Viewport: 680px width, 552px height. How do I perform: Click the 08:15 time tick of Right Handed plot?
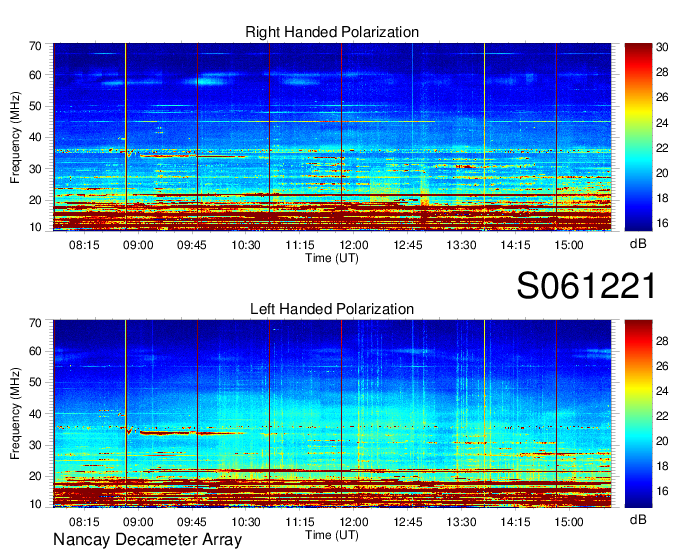[x=84, y=245]
